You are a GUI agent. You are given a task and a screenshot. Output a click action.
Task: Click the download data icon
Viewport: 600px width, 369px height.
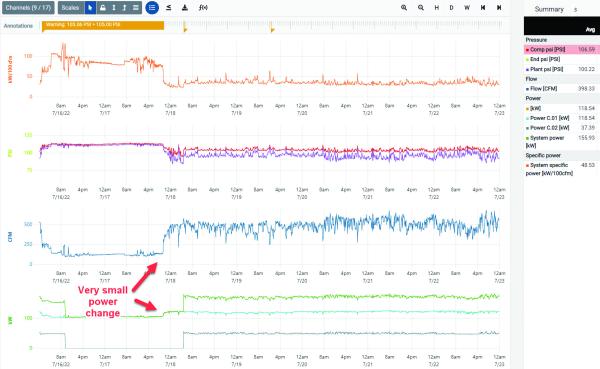click(185, 8)
